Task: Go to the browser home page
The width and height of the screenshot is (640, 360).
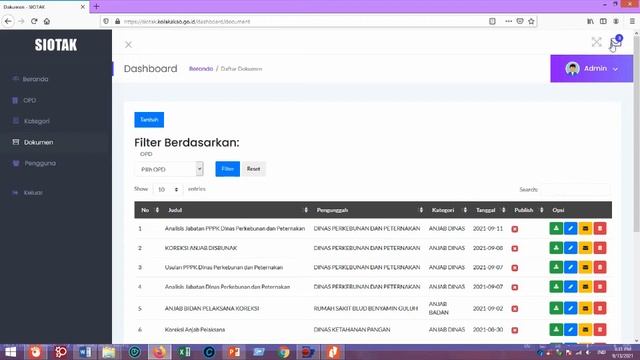Action: pyautogui.click(x=47, y=21)
